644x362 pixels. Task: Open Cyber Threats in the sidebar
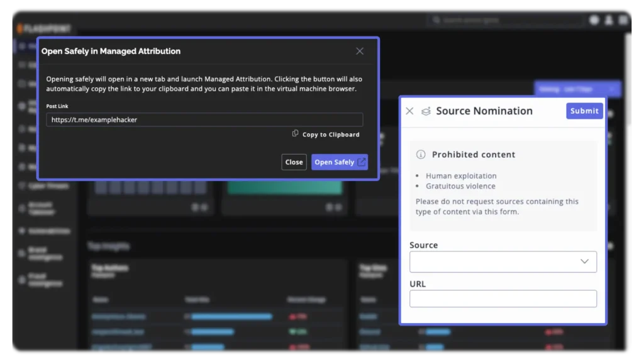click(48, 186)
